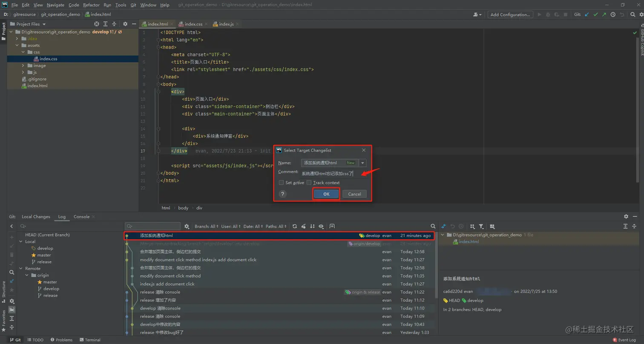This screenshot has width=644, height=344.
Task: Click Show Diff blue arrows icon in commit details
Action: (444, 226)
